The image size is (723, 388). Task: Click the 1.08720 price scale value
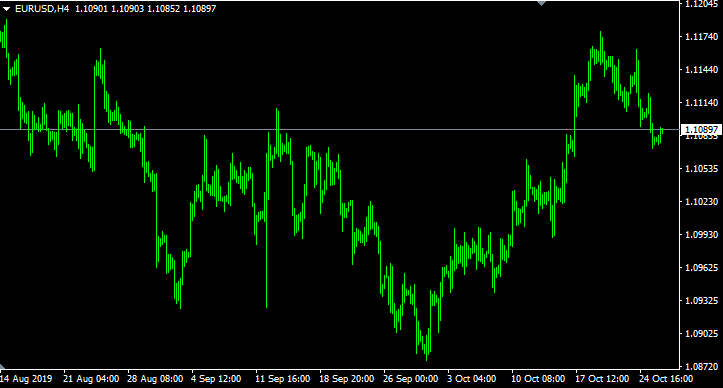point(701,366)
